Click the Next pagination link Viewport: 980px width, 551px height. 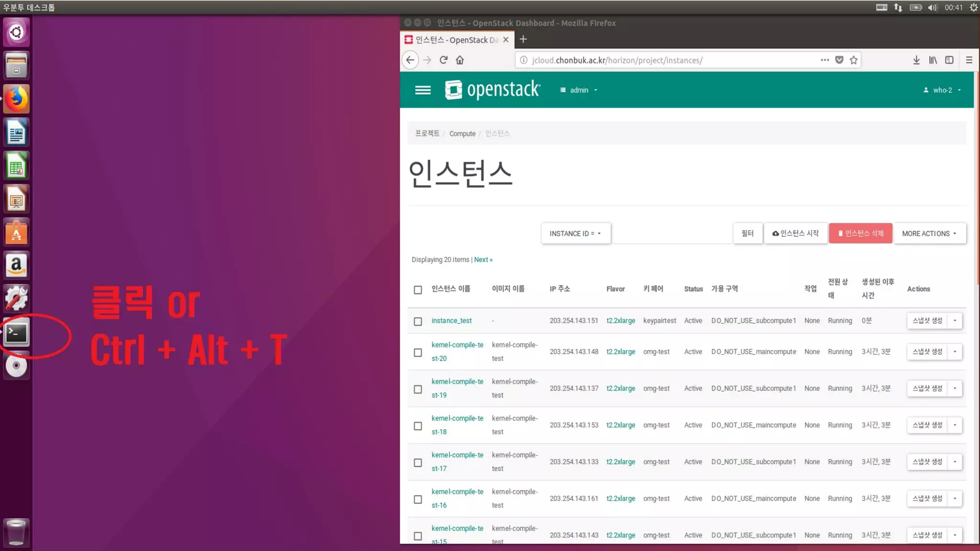pos(483,259)
